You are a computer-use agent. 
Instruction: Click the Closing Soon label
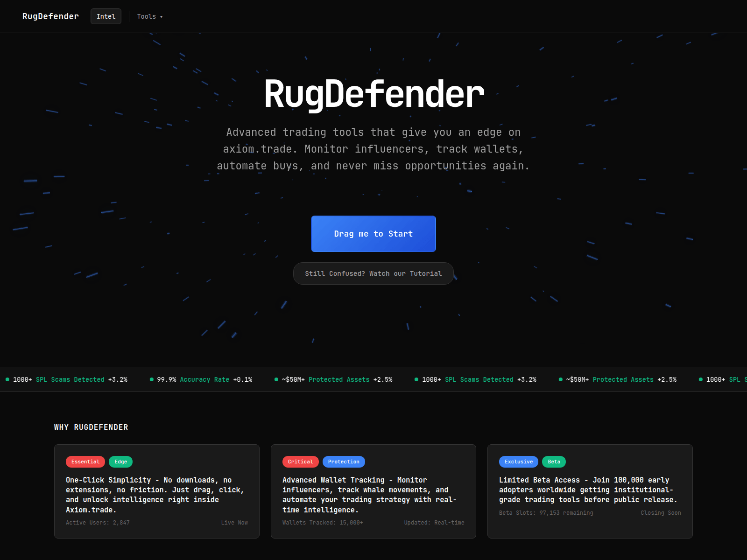(x=661, y=513)
